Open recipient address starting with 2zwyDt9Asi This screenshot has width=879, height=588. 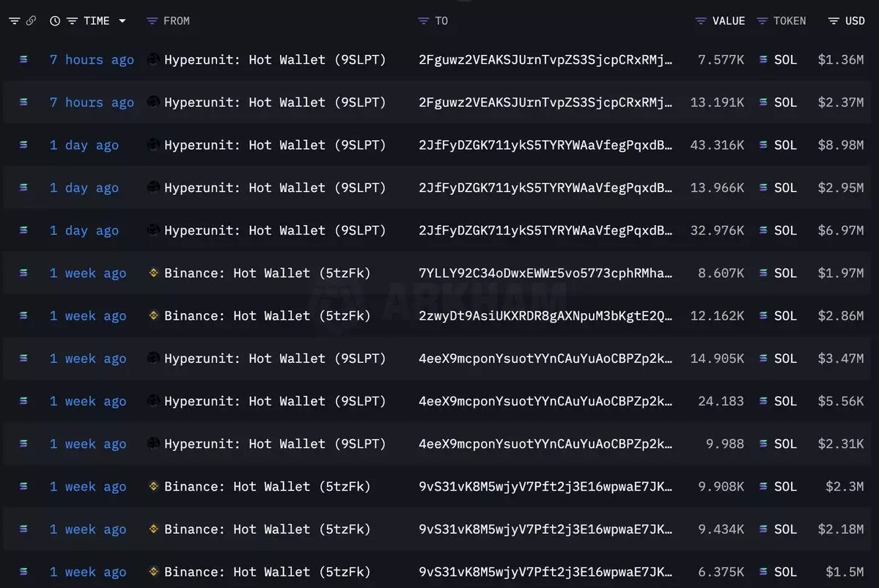(545, 316)
